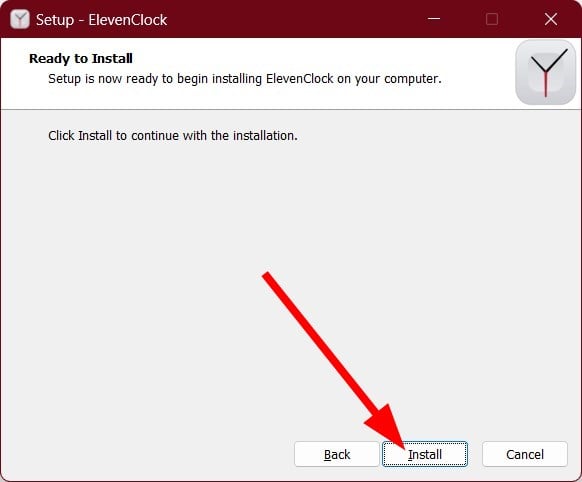Go back with the Back button
The image size is (582, 482).
pyautogui.click(x=337, y=454)
